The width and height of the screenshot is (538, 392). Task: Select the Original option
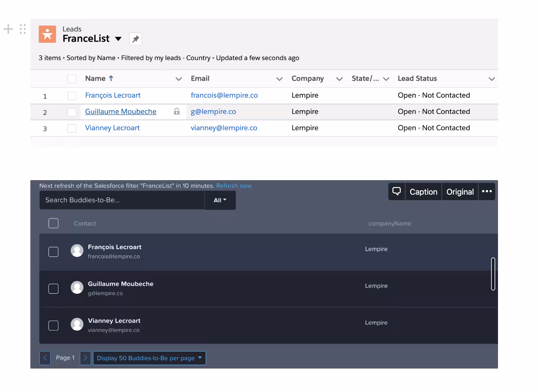coord(460,192)
